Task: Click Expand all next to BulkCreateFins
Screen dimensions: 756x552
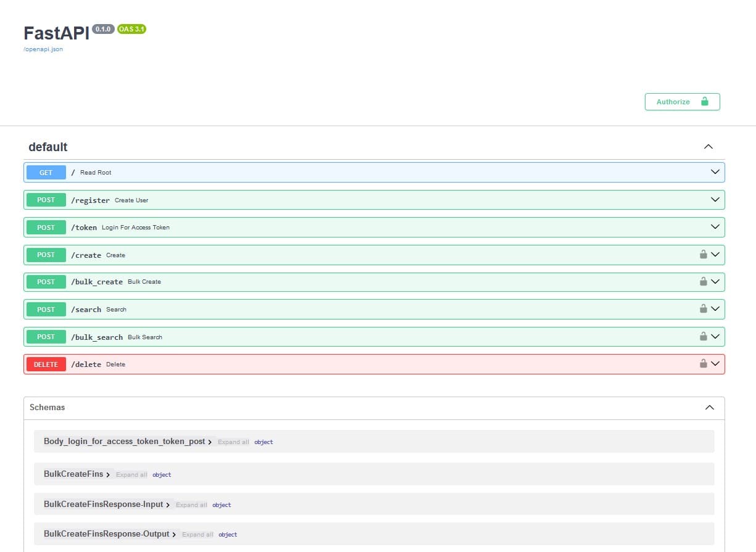Action: [x=131, y=475]
